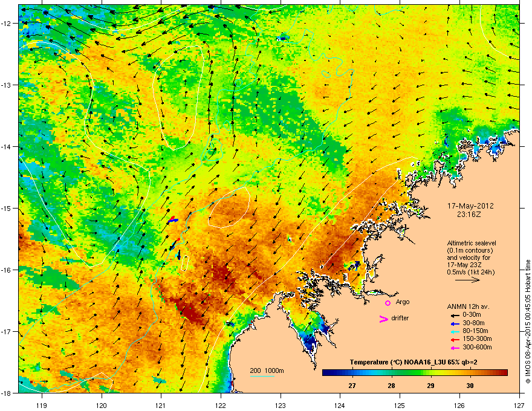Click the longitude axis label 125

400,405
